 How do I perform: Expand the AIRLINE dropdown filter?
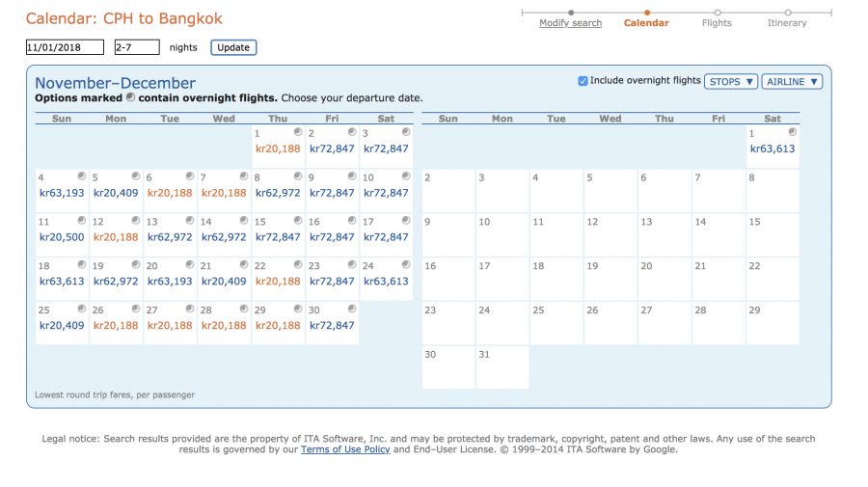click(792, 82)
